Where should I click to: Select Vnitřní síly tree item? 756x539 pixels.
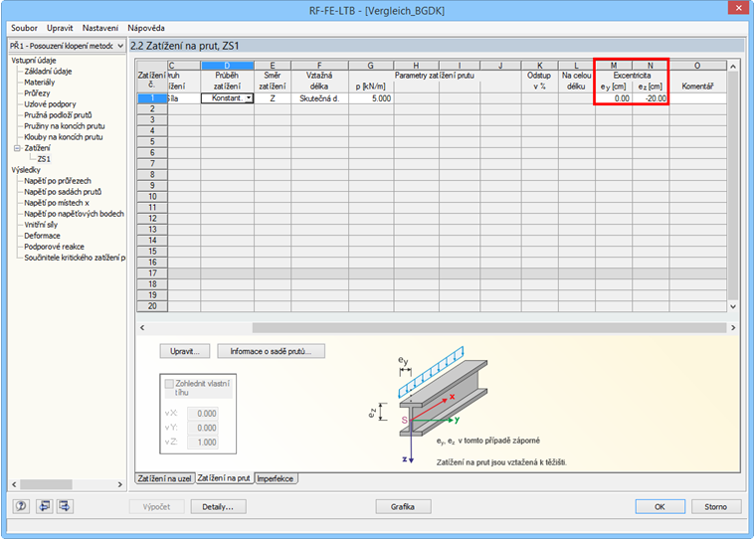(41, 225)
